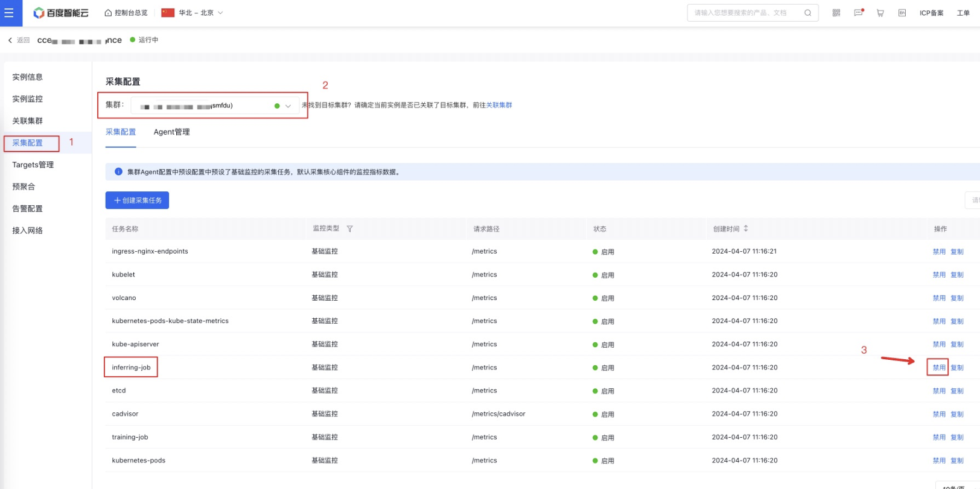980x489 pixels.
Task: Click the kube-apiserver task name
Action: click(135, 345)
